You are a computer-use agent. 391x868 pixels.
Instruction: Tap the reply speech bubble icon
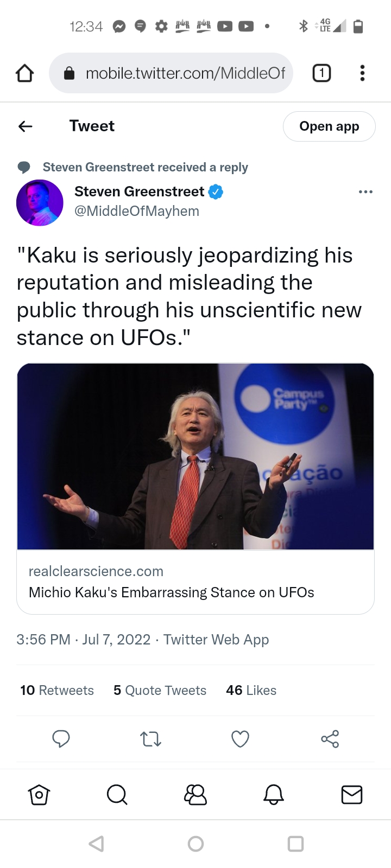61,739
